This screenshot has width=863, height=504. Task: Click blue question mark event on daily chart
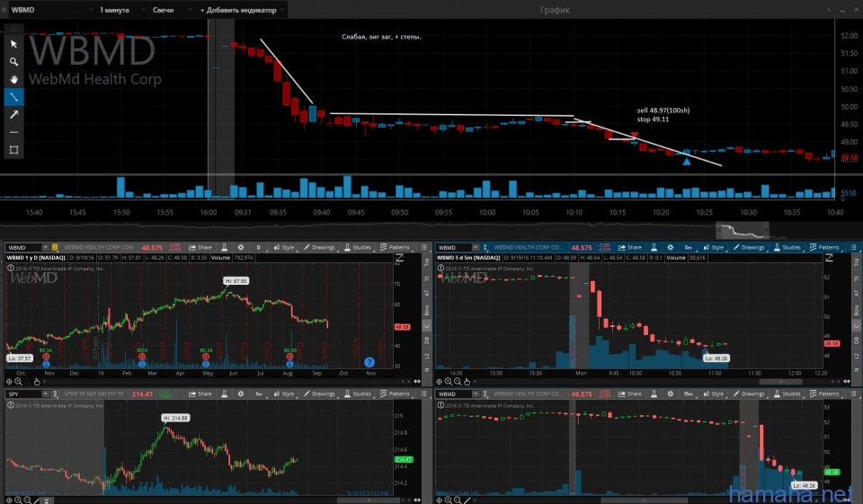point(369,362)
